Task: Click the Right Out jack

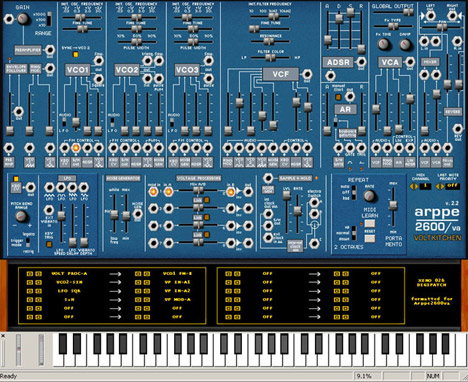Action: [452, 16]
